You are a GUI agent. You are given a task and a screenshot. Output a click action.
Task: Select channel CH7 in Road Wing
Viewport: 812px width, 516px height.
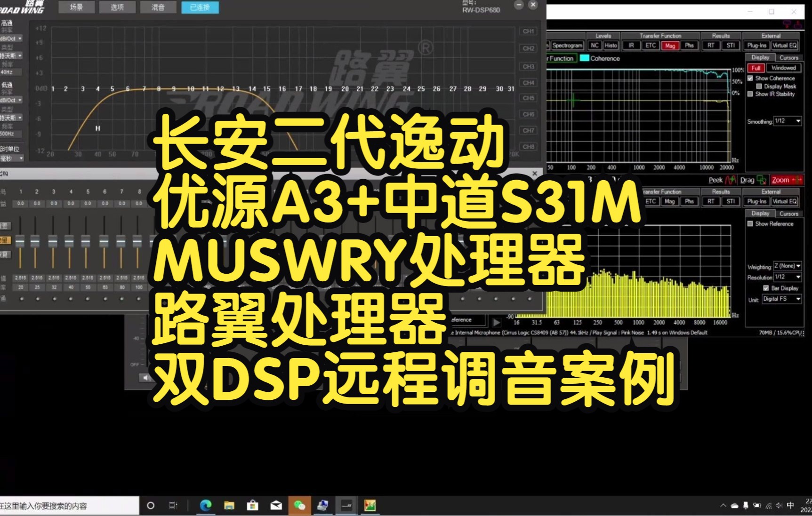pyautogui.click(x=529, y=130)
